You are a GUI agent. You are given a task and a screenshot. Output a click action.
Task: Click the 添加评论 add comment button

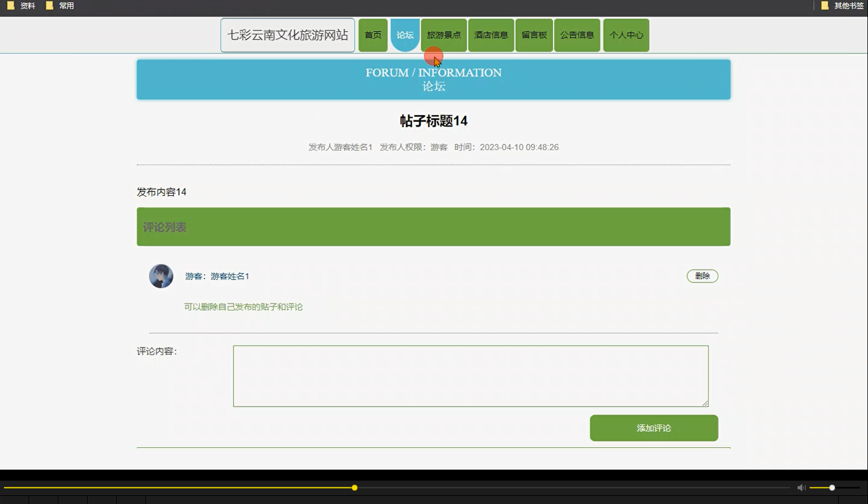pos(653,428)
